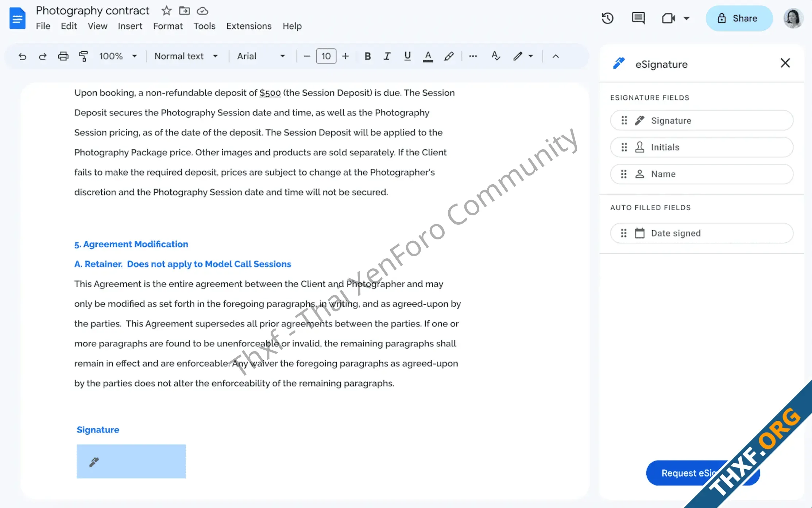Show comments panel icon
Screen dimensions: 812x508
(x=638, y=18)
